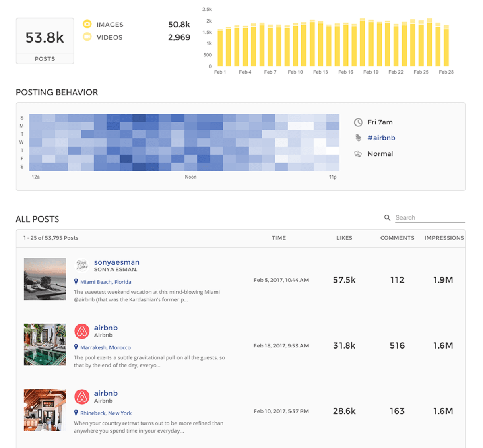
Task: Open the Marrakesh pool post thumbnail
Action: pos(45,345)
